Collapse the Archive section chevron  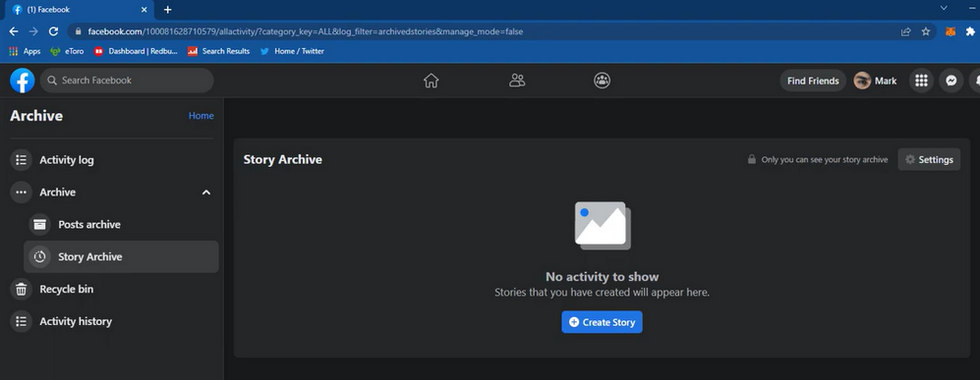[x=206, y=192]
